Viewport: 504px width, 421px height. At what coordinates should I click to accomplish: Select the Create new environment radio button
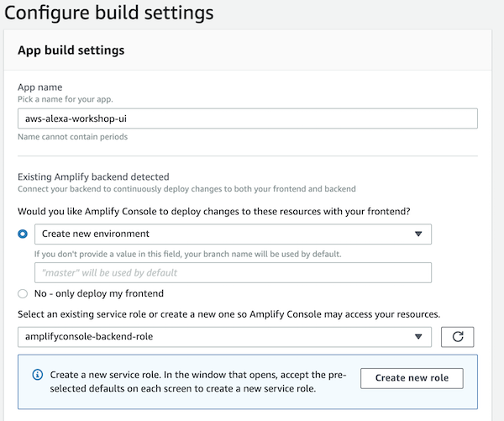[x=23, y=234]
